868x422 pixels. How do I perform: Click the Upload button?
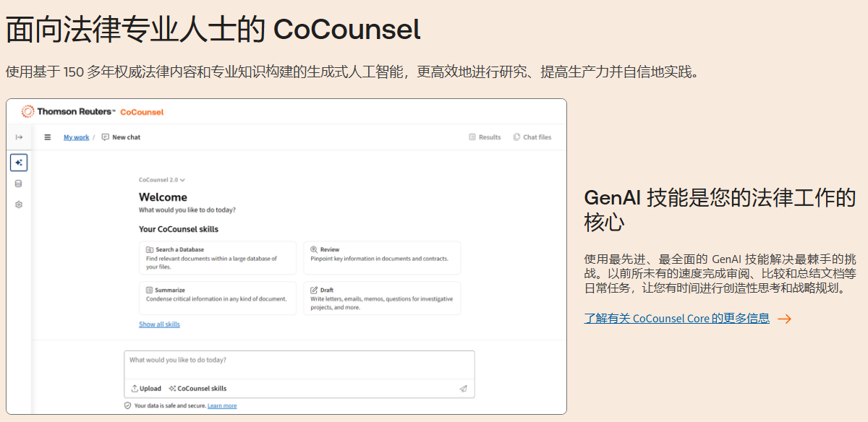146,388
